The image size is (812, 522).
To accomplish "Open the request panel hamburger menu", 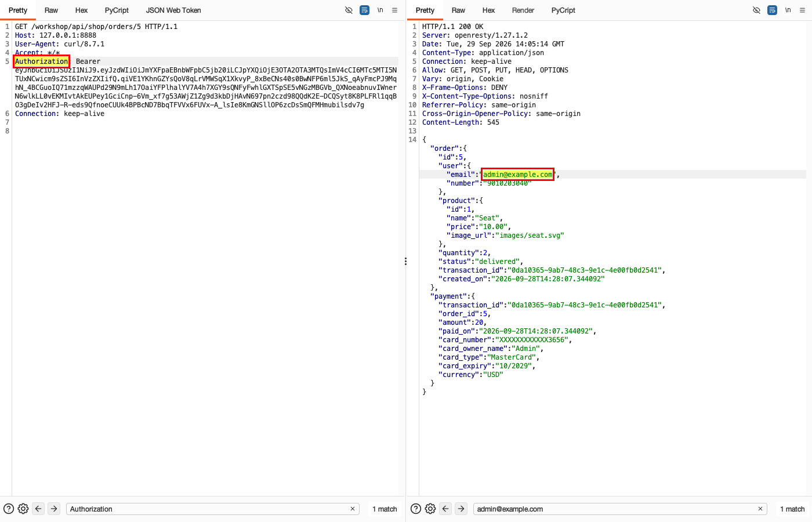I will (x=395, y=10).
